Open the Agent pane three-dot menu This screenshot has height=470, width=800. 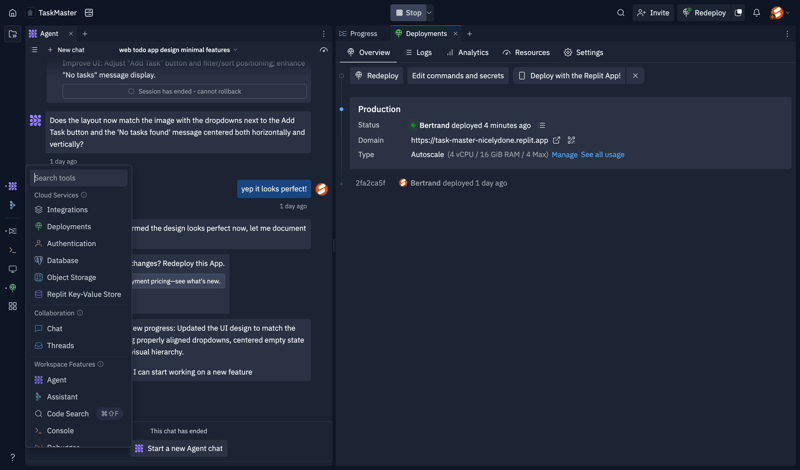click(323, 34)
